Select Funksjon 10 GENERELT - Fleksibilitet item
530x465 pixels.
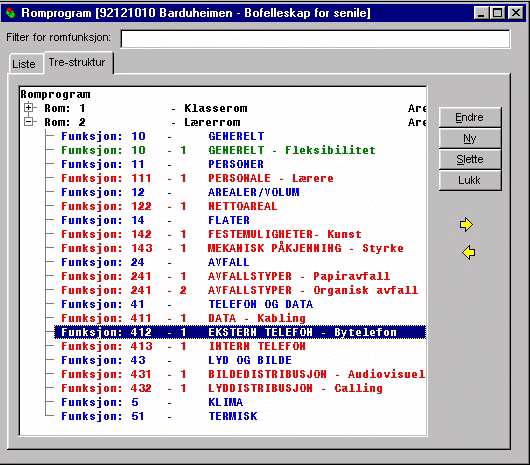[218, 150]
